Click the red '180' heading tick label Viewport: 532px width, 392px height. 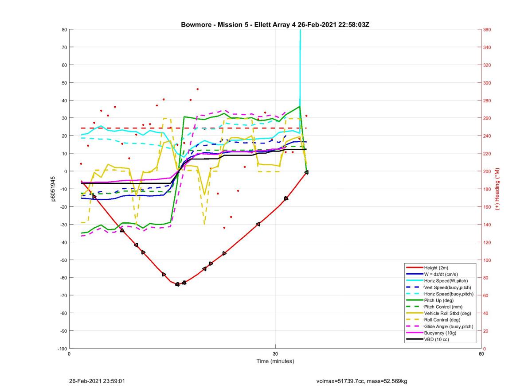tap(487, 189)
